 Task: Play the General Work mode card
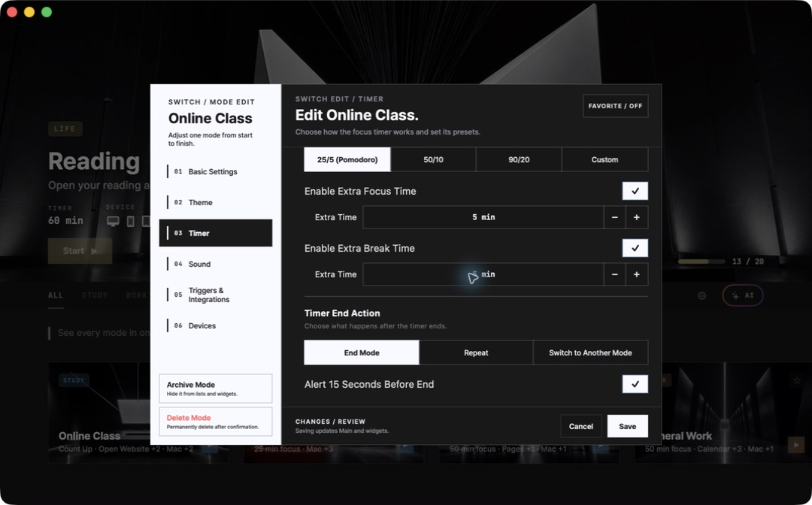click(796, 444)
